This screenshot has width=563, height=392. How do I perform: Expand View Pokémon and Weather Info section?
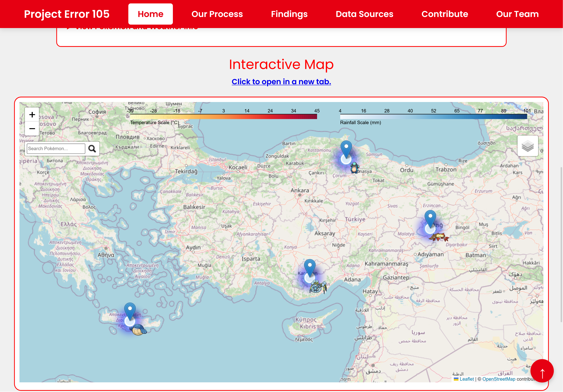[x=136, y=29]
